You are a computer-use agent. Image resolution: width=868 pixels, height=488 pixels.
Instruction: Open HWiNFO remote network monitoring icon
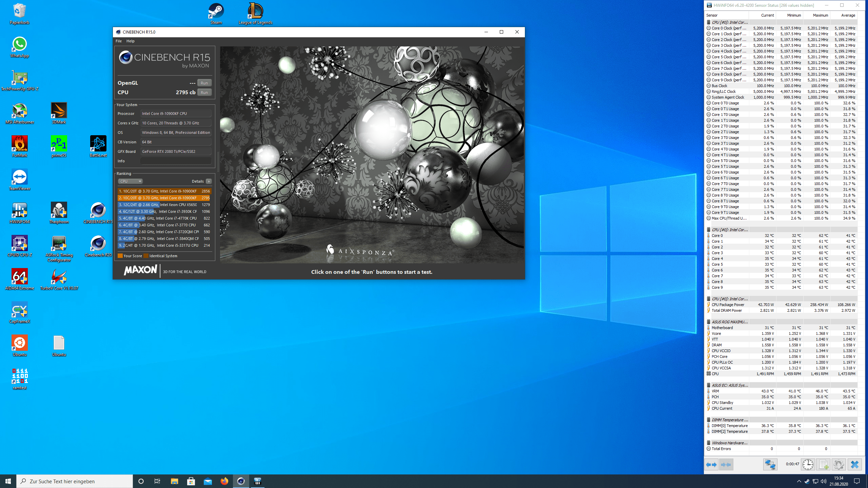(770, 465)
